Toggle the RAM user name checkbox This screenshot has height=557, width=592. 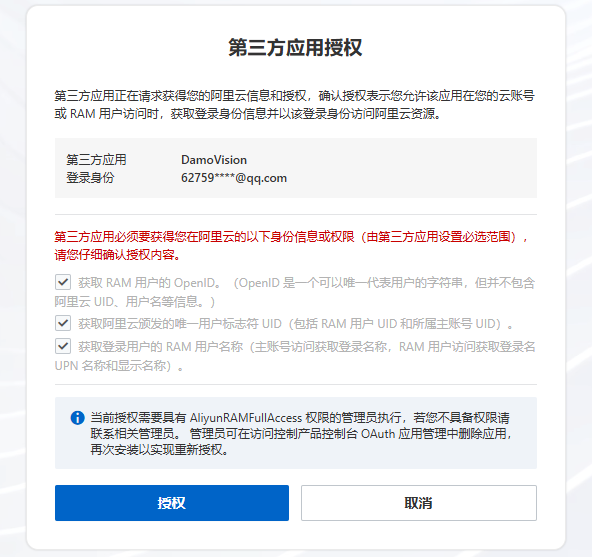pyautogui.click(x=63, y=346)
